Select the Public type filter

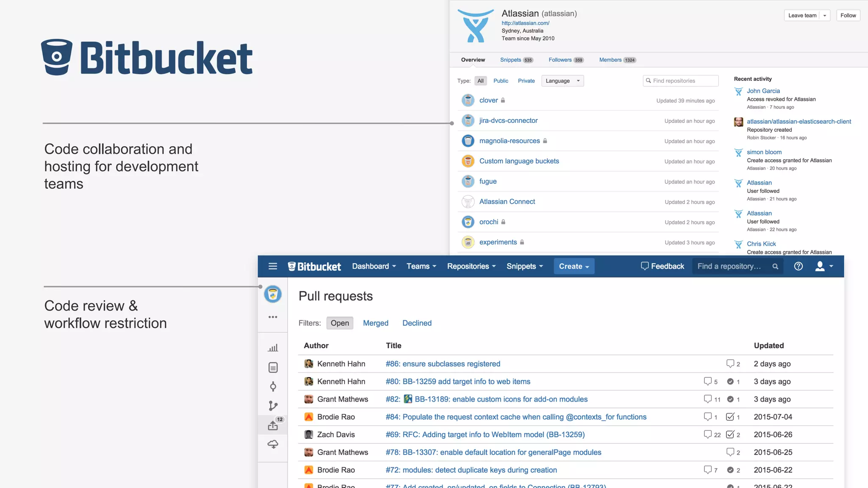coord(501,81)
